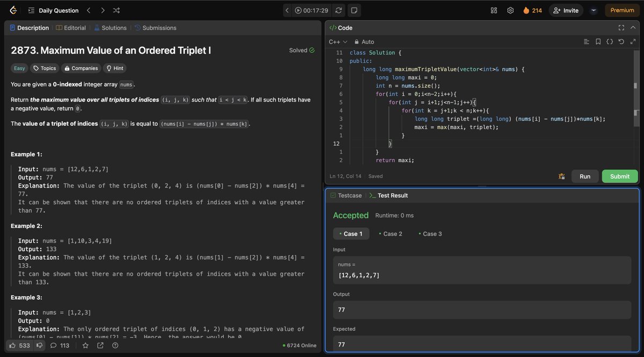This screenshot has height=357, width=644.
Task: Click the input value [12,6,1,2,7] field
Action: pyautogui.click(x=482, y=270)
